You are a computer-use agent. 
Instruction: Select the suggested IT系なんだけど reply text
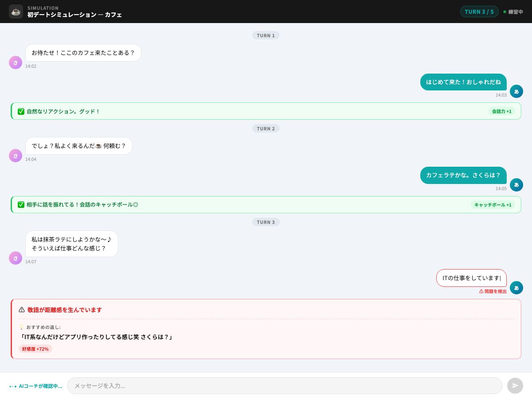97,337
